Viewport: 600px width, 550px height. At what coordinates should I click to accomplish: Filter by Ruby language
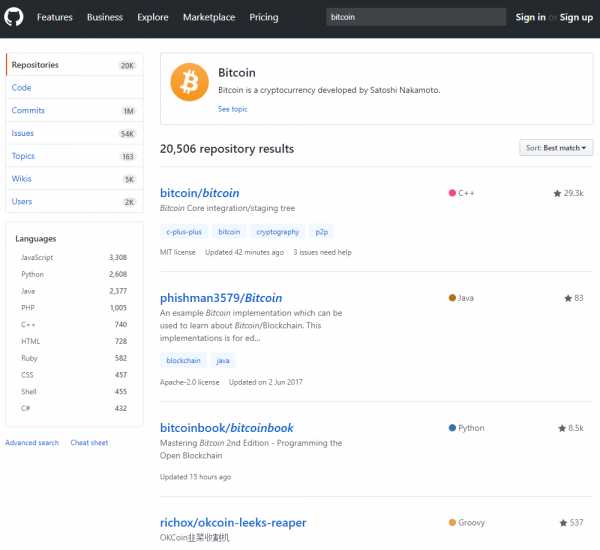click(x=74, y=358)
